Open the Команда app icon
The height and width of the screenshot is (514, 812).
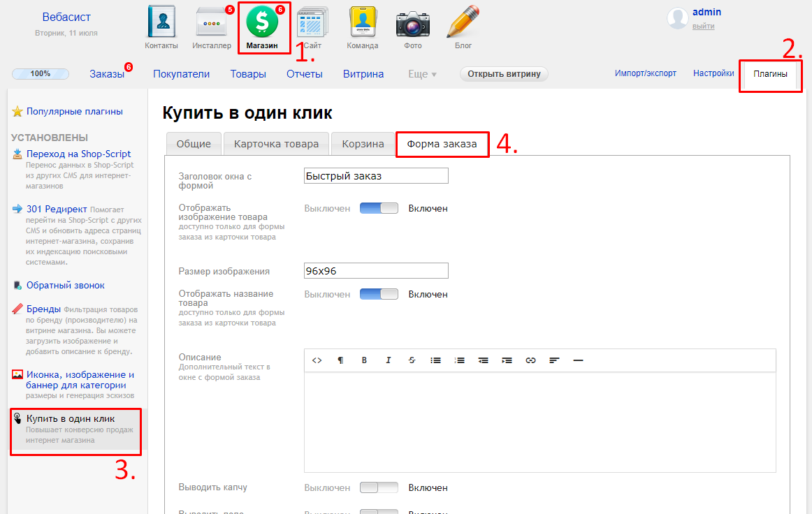tap(362, 22)
